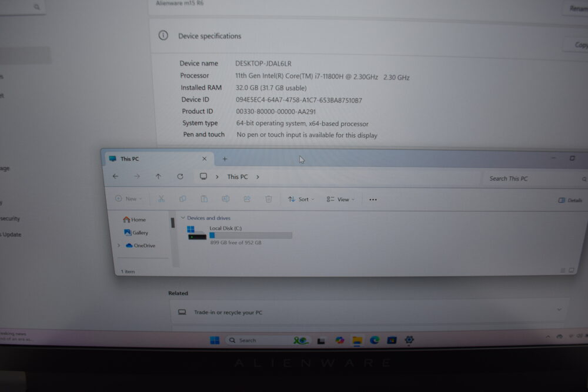Open Task View from the taskbar
The height and width of the screenshot is (392, 588).
pos(321,341)
